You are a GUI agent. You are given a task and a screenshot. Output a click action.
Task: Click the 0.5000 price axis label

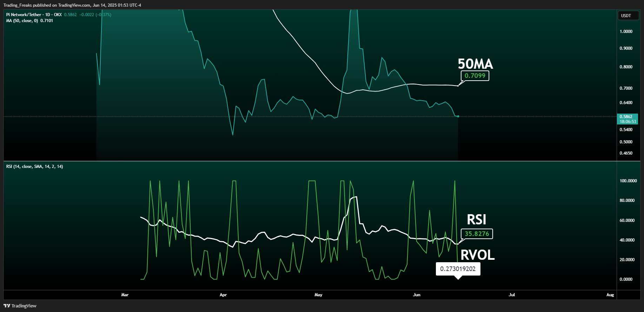626,142
